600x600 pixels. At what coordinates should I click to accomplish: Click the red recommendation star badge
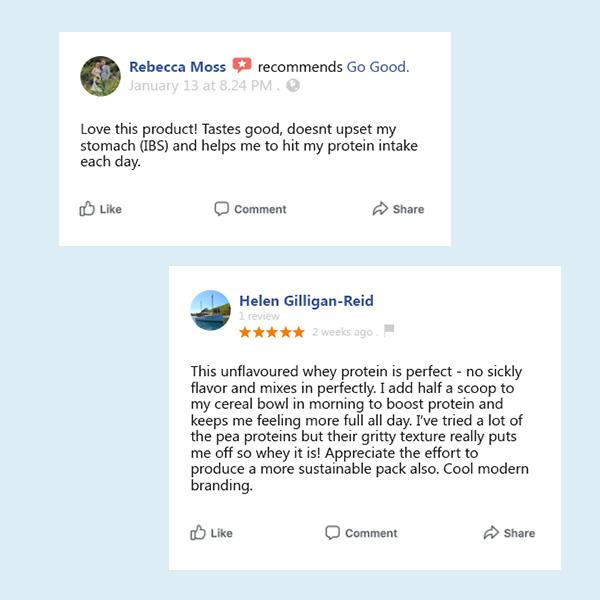click(242, 66)
